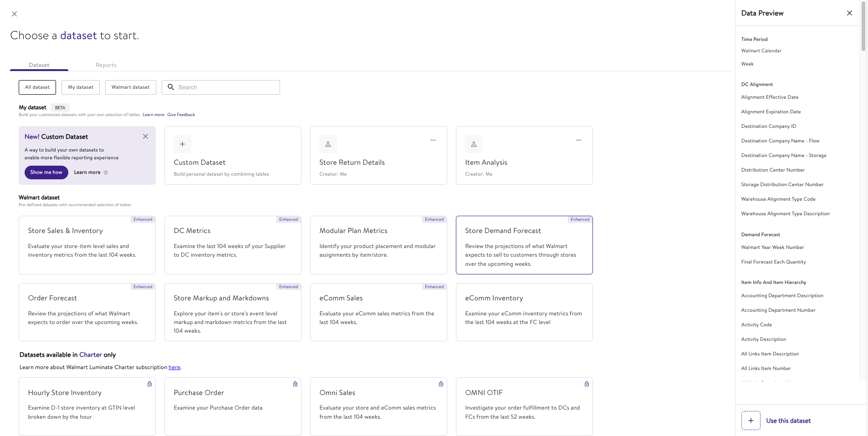The width and height of the screenshot is (868, 436).
Task: Click 'Distribution Center Number' field
Action: pyautogui.click(x=773, y=170)
